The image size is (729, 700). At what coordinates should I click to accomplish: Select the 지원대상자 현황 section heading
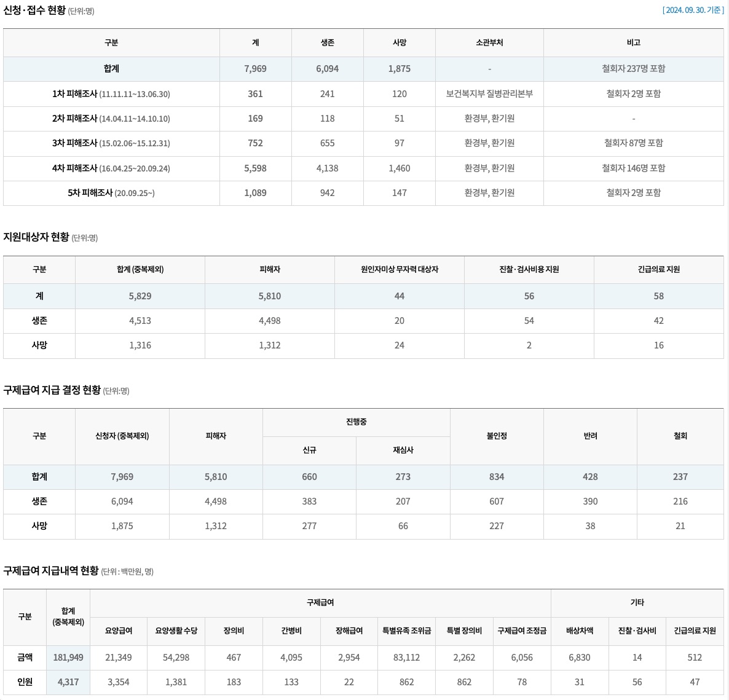pyautogui.click(x=36, y=237)
